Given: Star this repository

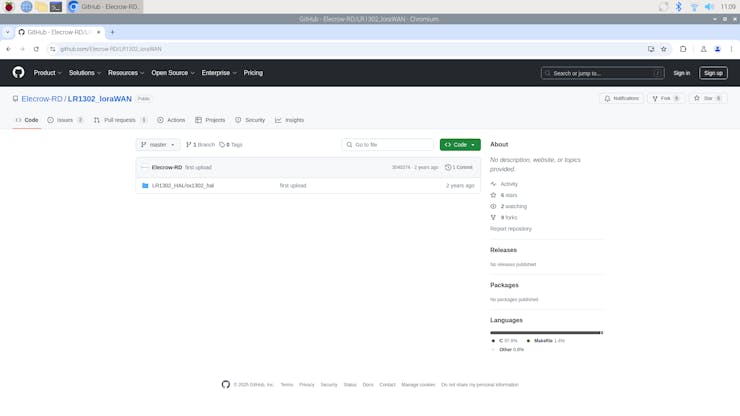Looking at the screenshot, I should click(x=707, y=98).
